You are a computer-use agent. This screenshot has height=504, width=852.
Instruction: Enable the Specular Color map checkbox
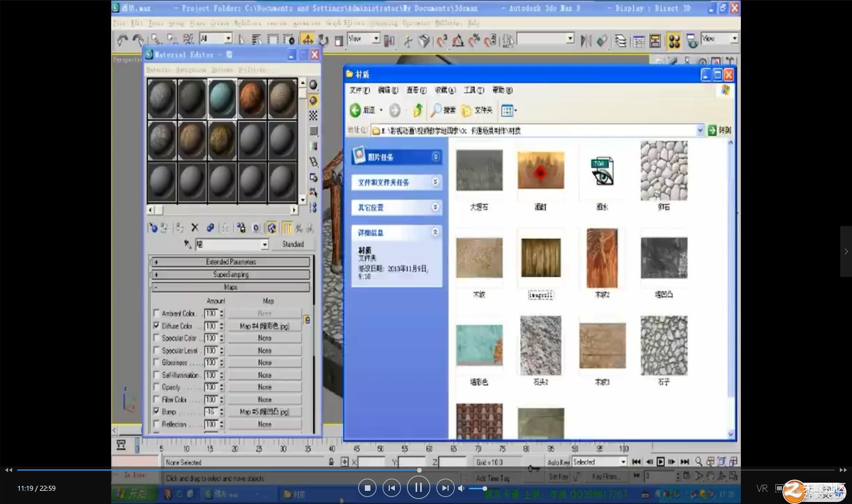pyautogui.click(x=156, y=338)
